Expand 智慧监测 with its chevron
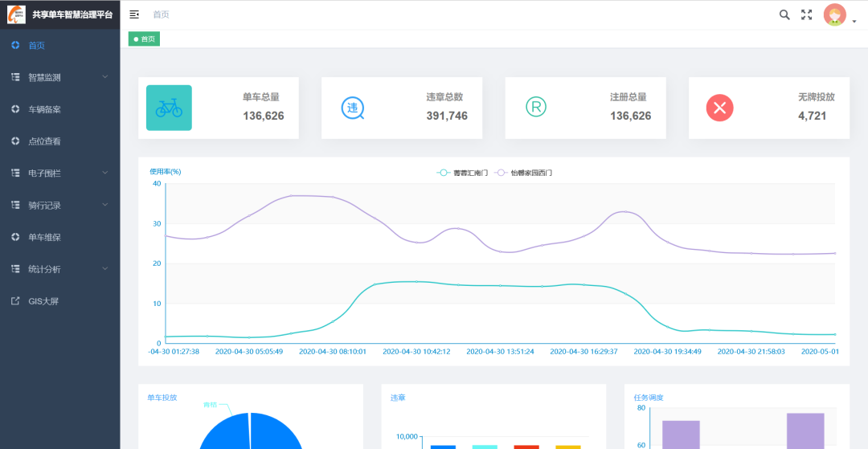This screenshot has width=868, height=449. (105, 77)
